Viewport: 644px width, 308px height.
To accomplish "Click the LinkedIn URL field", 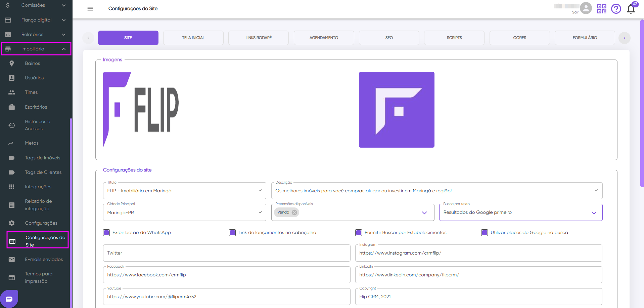I will click(479, 275).
